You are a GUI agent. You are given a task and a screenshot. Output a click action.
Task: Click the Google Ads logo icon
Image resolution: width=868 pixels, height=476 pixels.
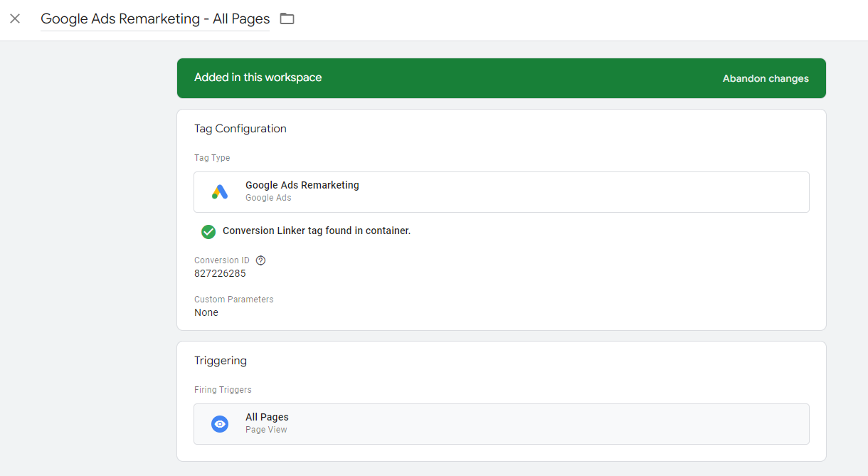pos(220,192)
